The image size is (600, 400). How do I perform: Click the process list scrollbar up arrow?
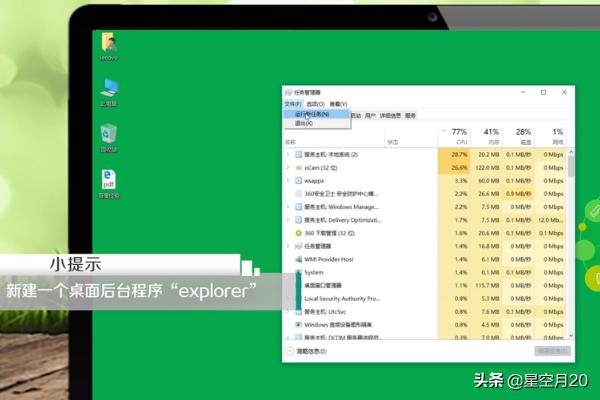571,152
